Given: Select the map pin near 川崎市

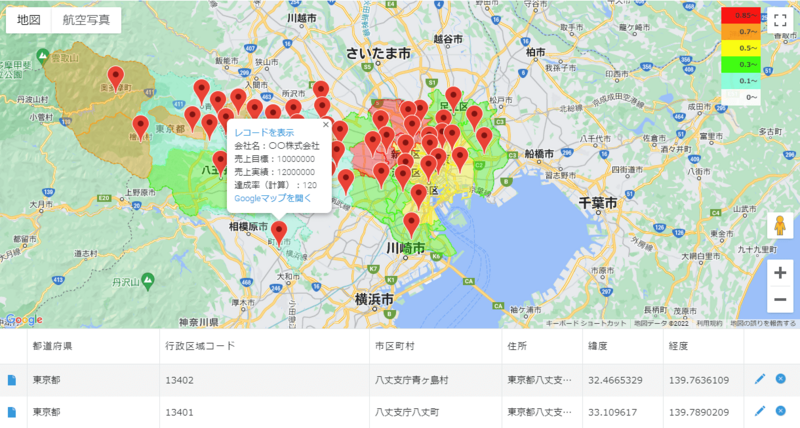Looking at the screenshot, I should click(412, 225).
